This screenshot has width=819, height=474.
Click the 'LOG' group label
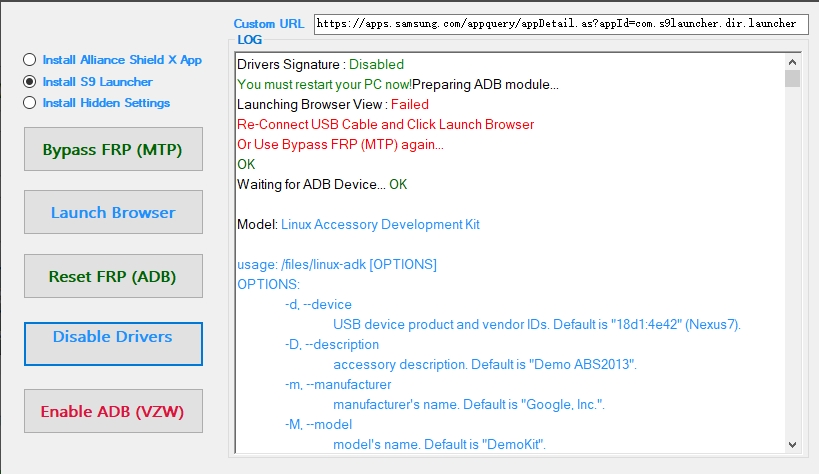(x=249, y=40)
